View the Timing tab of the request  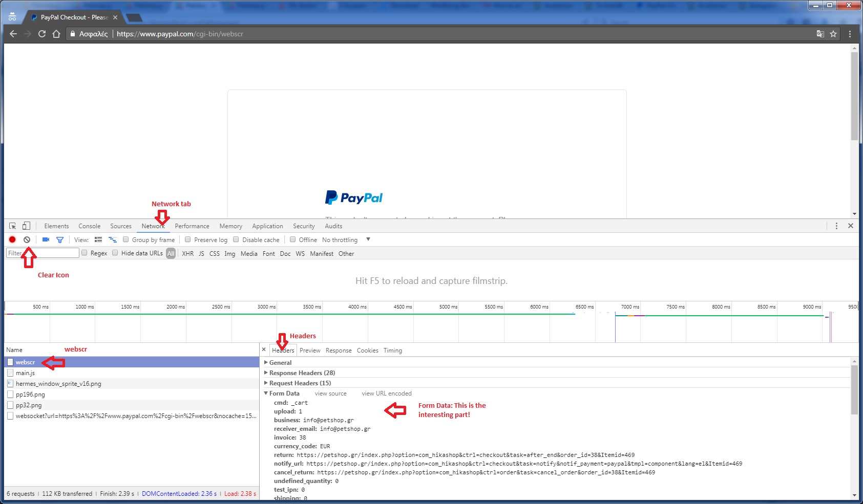393,350
